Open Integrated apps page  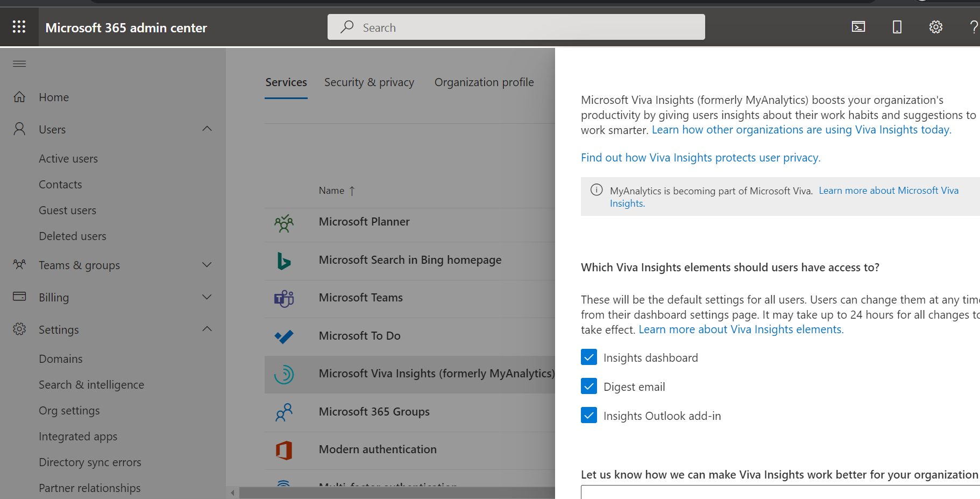(78, 437)
